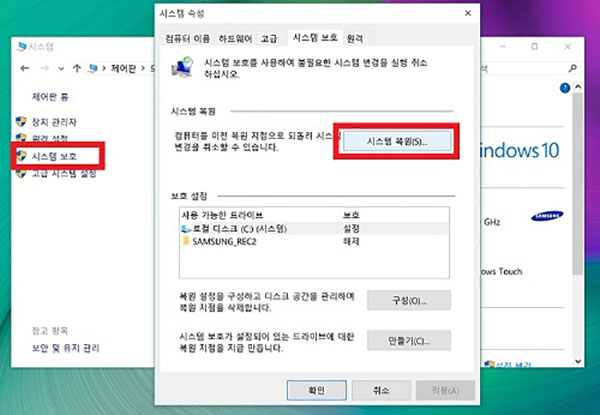Screen dimensions: 600x415
Task: Open 고급 시스템 설정 link in sidebar
Action: 64,174
